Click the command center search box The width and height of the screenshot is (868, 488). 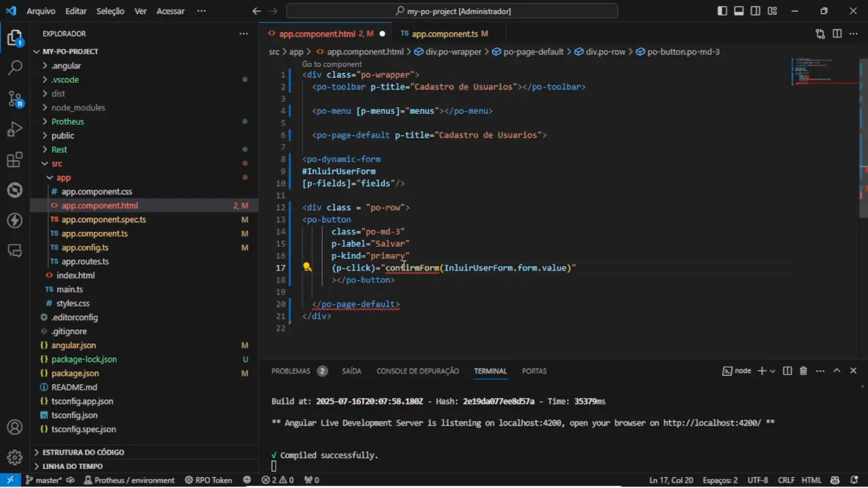click(452, 11)
